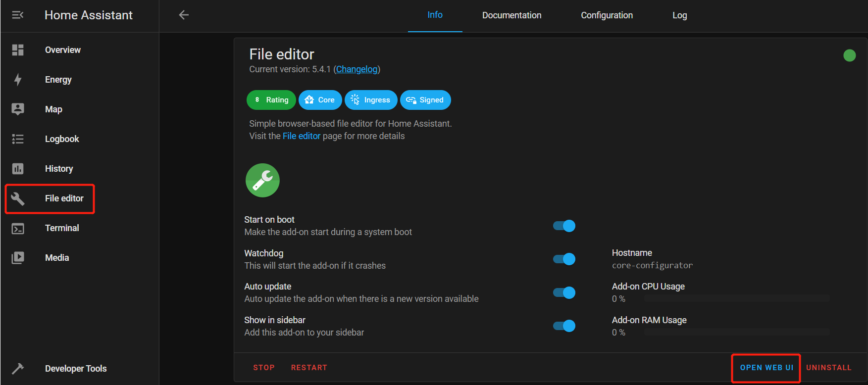The height and width of the screenshot is (385, 868).
Task: Click the STOP button
Action: pyautogui.click(x=264, y=368)
